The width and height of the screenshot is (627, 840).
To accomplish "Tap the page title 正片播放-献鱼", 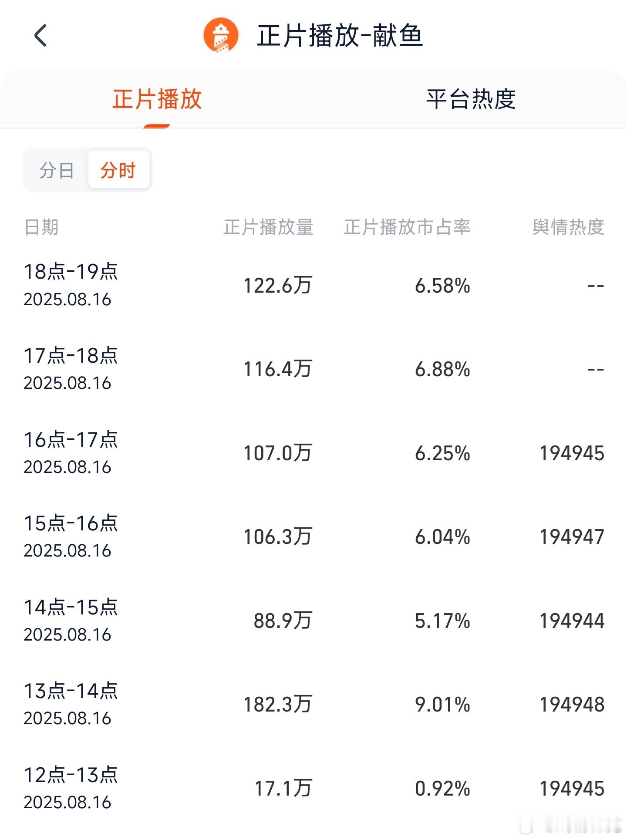I will coord(340,36).
